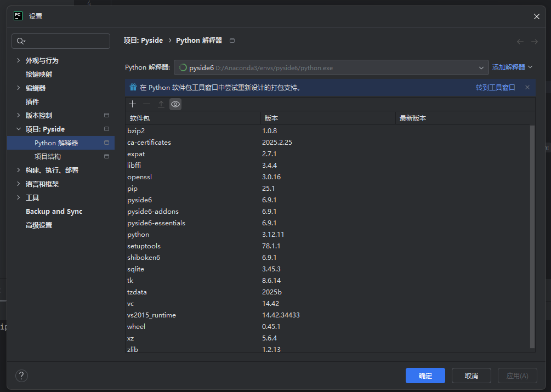Screen dimensions: 551x392
Task: Toggle the show early releases eye icon
Action: coord(175,104)
